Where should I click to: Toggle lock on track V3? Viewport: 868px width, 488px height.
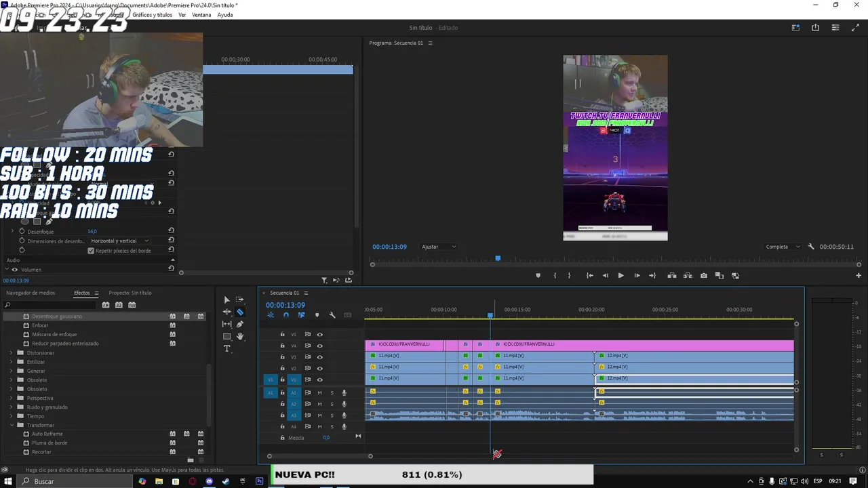[x=283, y=357]
